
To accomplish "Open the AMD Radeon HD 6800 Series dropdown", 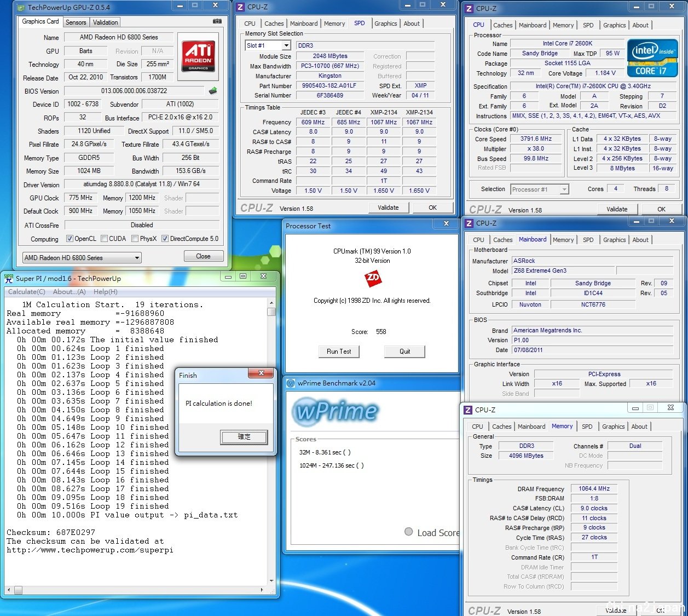I will (82, 257).
